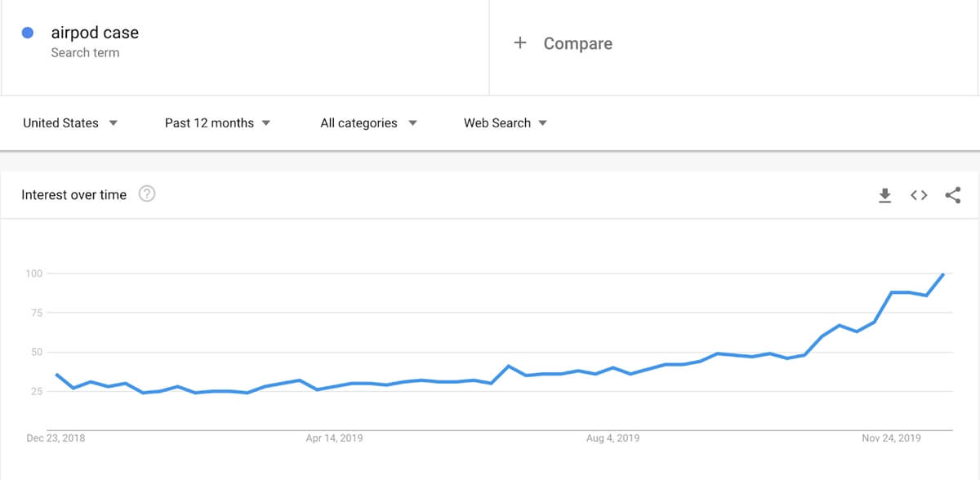Screen dimensions: 980x480
Task: Select the Apr 14, 2019 axis label
Action: [334, 438]
